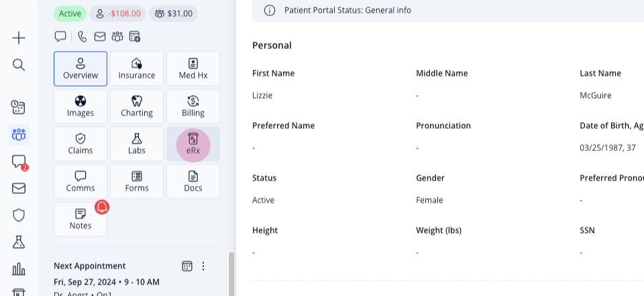This screenshot has height=296, width=644.
Task: Click the Personal section heading
Action: click(272, 45)
